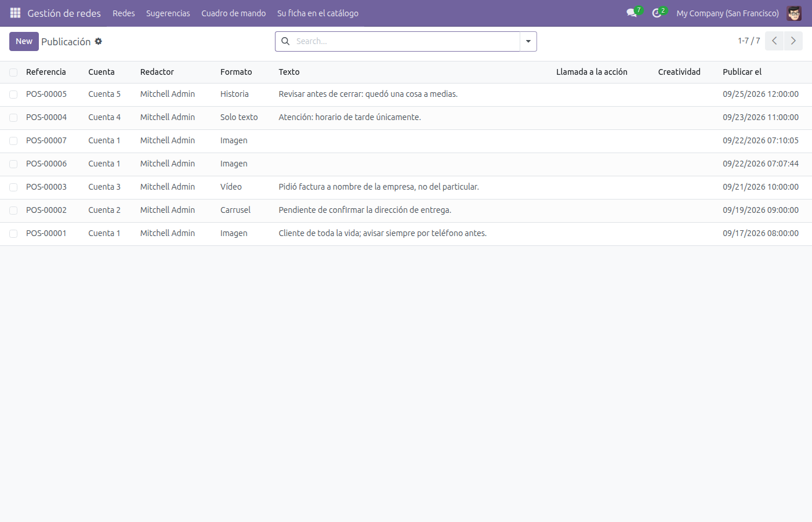Viewport: 812px width, 522px height.
Task: Open record POS-00002
Action: [x=46, y=210]
